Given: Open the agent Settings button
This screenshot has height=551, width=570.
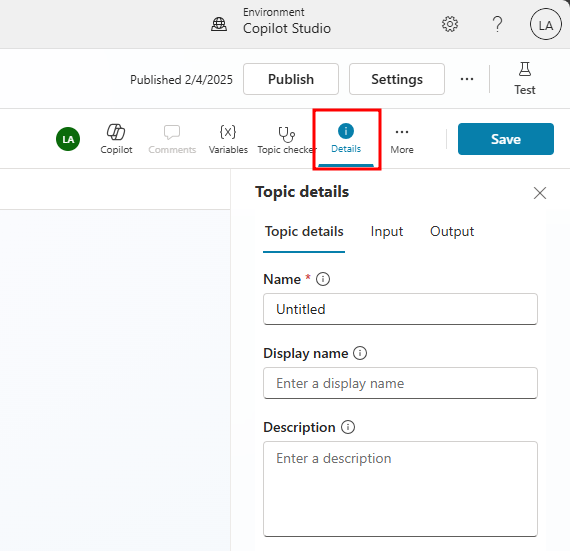Looking at the screenshot, I should pos(397,79).
